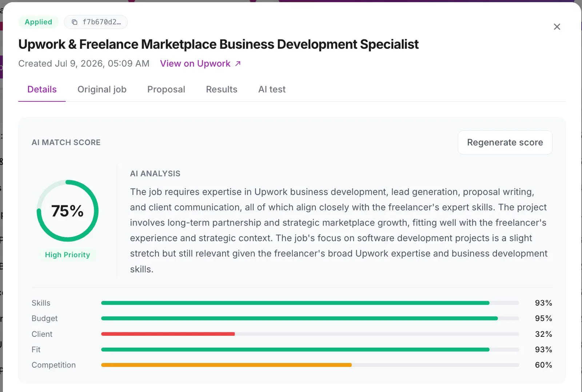The image size is (582, 392).
Task: Open the View on Upwork link
Action: [200, 64]
